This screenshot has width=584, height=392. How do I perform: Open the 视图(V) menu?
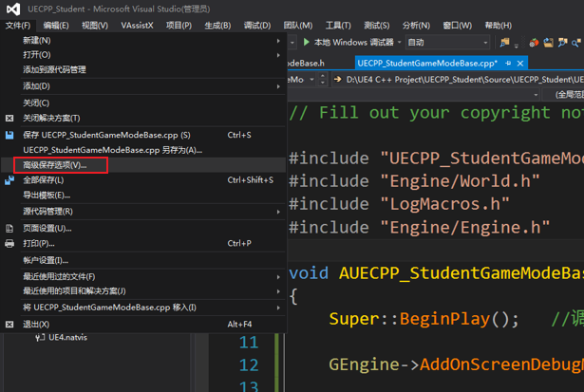pyautogui.click(x=95, y=26)
